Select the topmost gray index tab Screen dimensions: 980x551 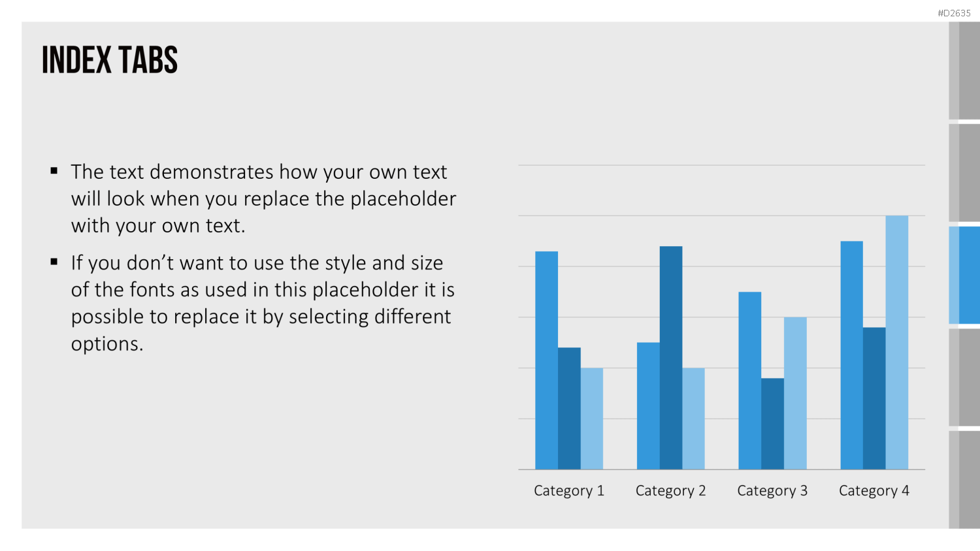point(964,71)
